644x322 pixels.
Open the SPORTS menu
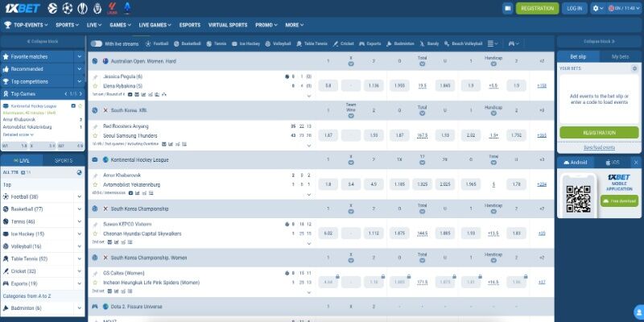click(68, 25)
